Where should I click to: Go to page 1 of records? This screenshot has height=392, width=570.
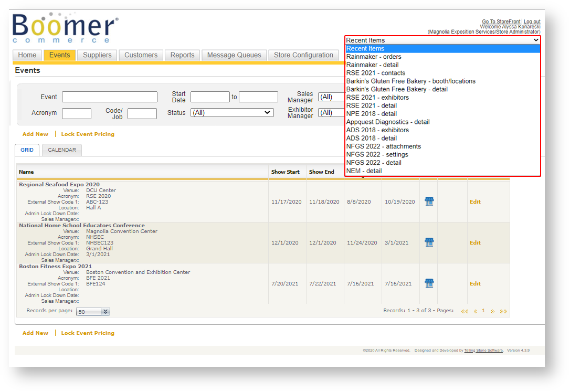pos(483,311)
